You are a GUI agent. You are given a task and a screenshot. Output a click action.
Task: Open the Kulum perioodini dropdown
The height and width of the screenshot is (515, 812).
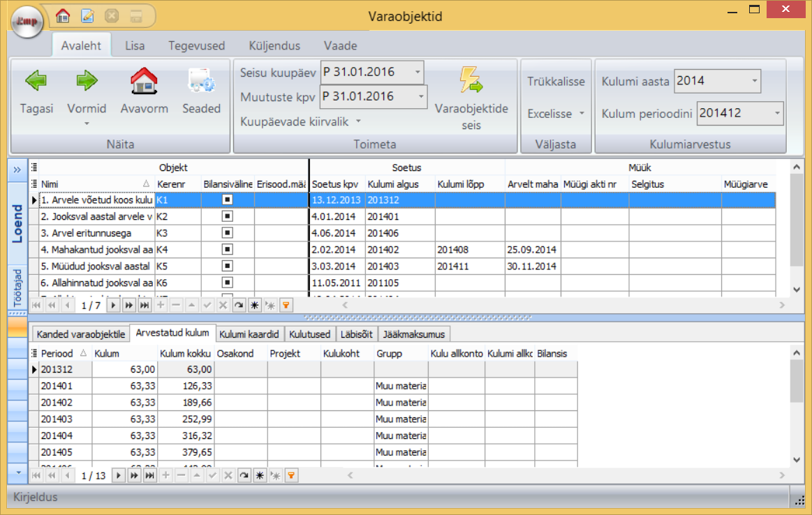point(777,112)
